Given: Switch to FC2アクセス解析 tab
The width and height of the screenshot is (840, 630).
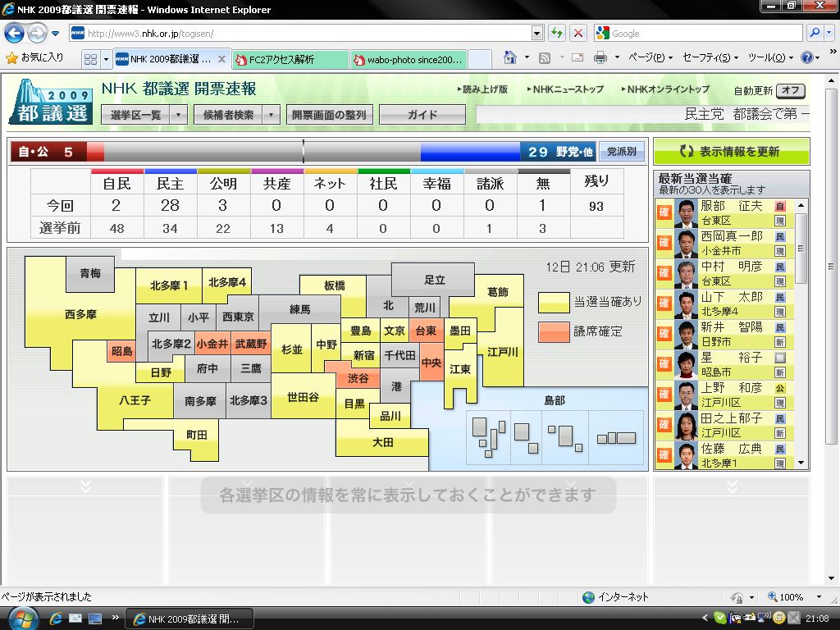Looking at the screenshot, I should click(x=291, y=59).
